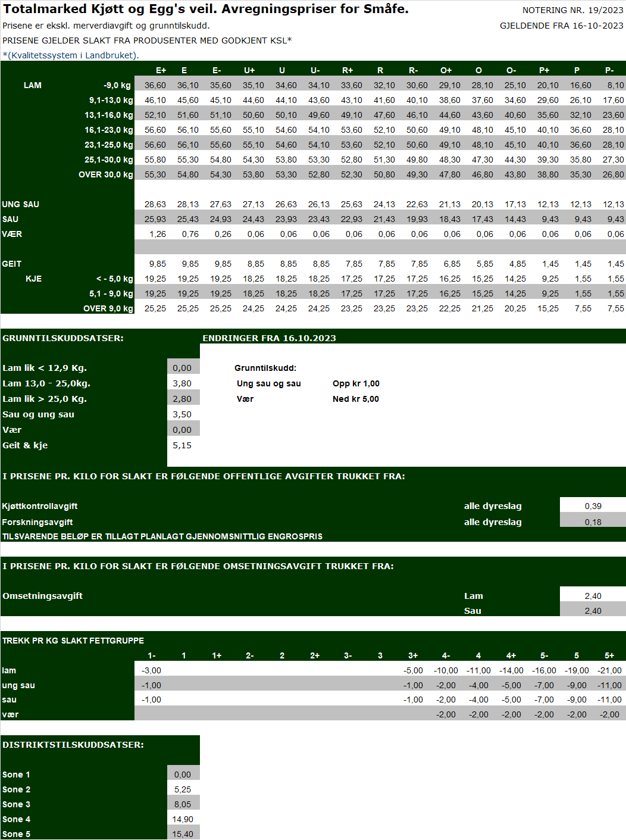
Task: Click the fettgruppe '1-' column header
Action: click(x=152, y=655)
